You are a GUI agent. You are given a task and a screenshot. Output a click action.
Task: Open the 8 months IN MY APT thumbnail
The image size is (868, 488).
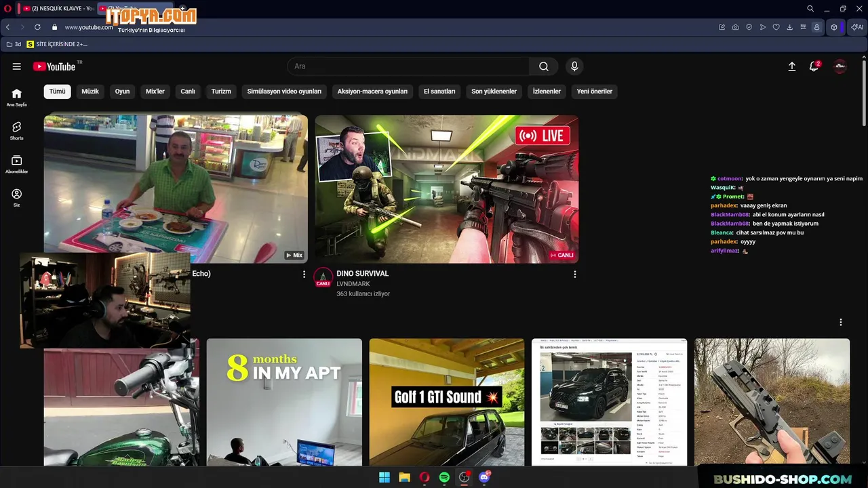[x=284, y=402]
